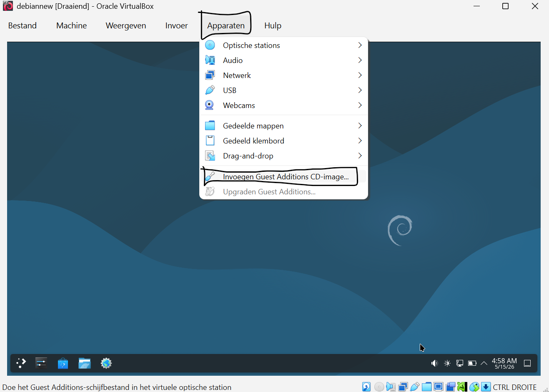Click the keyboard capture arrow indicator in status bar
The height and width of the screenshot is (392, 549).
(x=486, y=387)
